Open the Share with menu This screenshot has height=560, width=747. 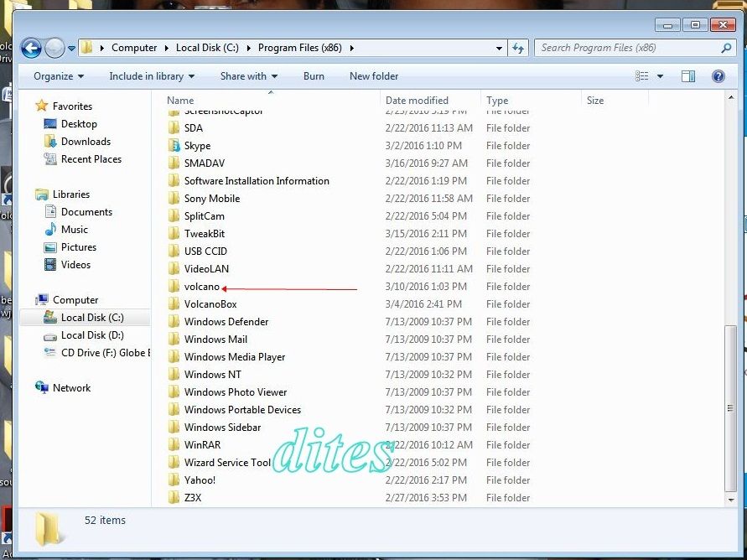click(x=249, y=76)
